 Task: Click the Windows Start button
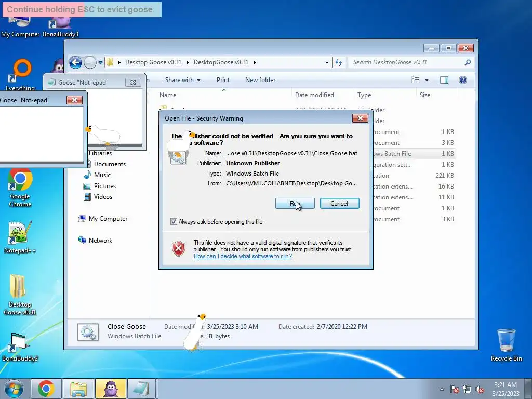[14, 389]
